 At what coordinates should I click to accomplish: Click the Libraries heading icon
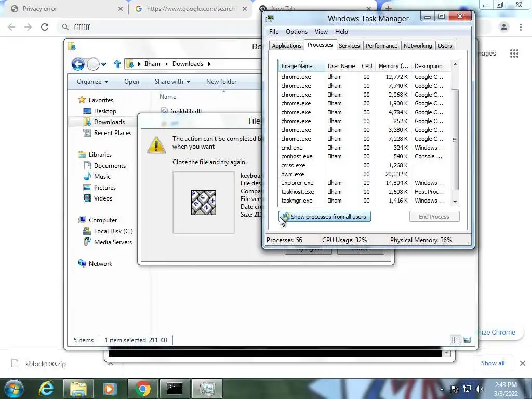click(82, 155)
